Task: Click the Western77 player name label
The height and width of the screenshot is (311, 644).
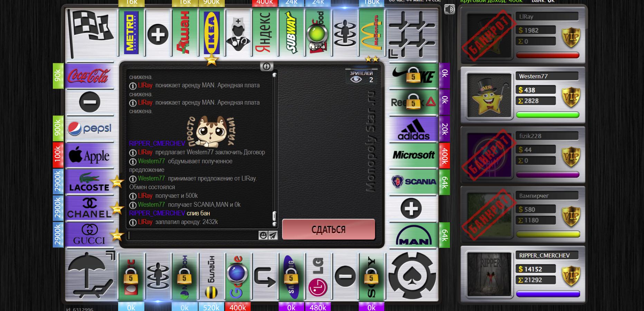Action: pos(547,76)
